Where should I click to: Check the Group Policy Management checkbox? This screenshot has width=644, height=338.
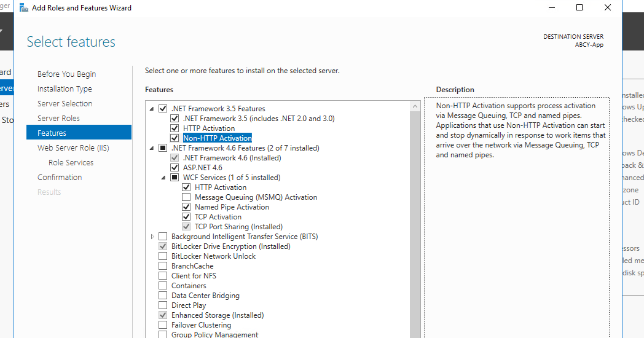[x=163, y=335]
